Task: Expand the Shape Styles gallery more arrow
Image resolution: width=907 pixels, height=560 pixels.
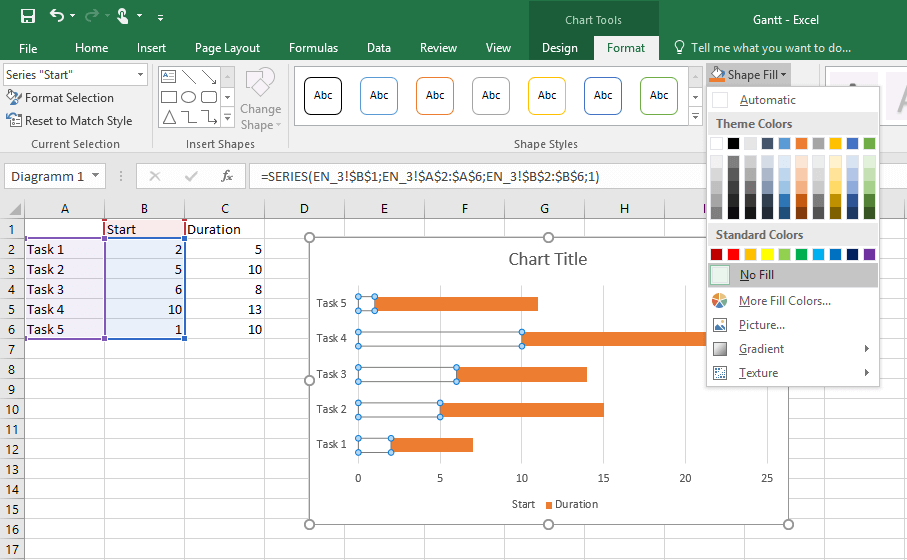Action: pos(695,117)
